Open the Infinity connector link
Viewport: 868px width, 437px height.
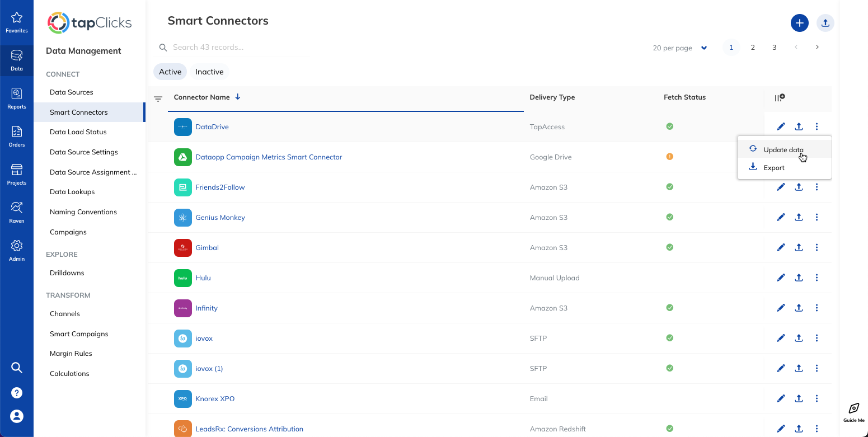coord(207,308)
